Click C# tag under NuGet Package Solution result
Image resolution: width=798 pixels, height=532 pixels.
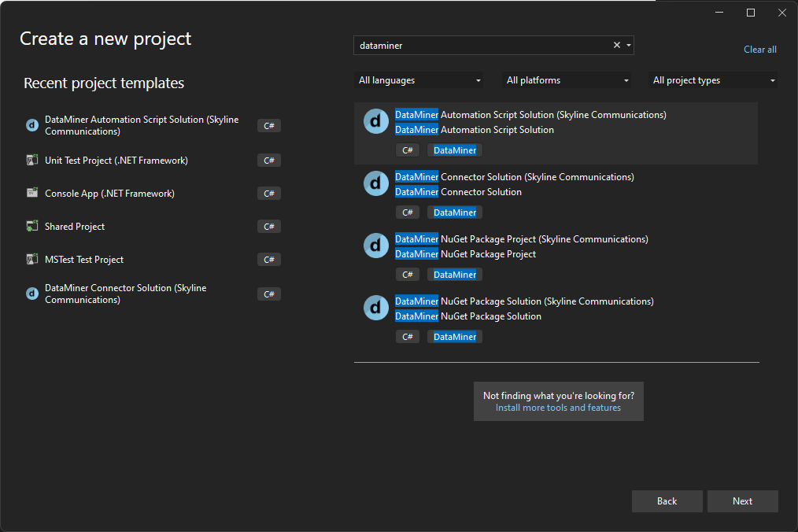[408, 337]
